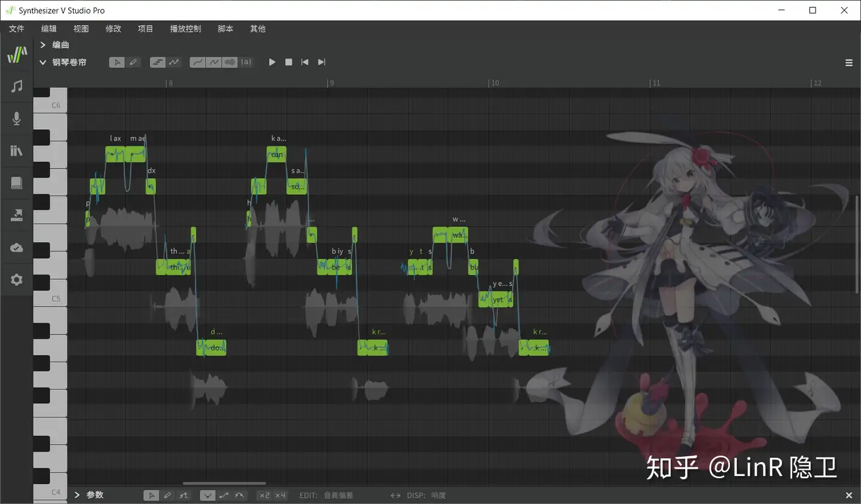Select the V-shaped curve mode in parameters toolbar

[x=207, y=495]
